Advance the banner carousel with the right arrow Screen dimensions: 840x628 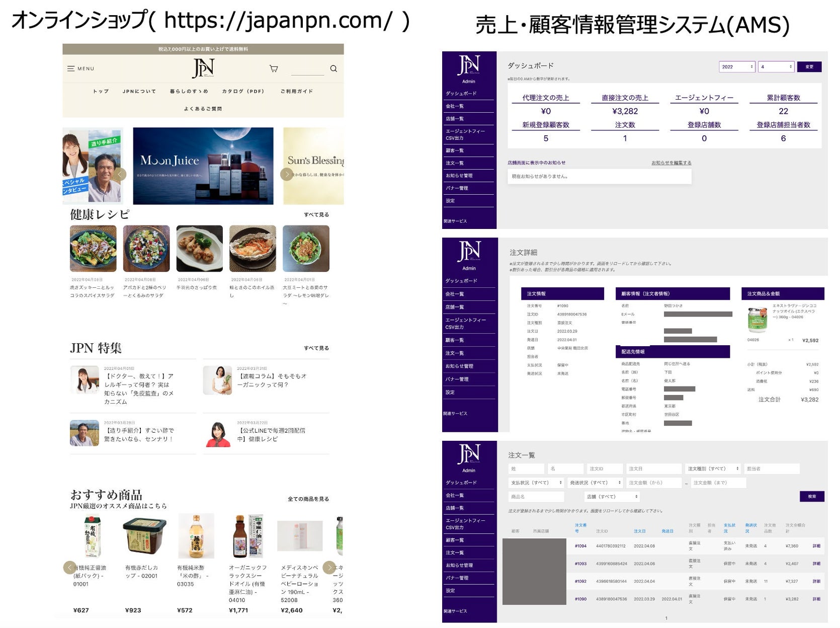pos(287,174)
